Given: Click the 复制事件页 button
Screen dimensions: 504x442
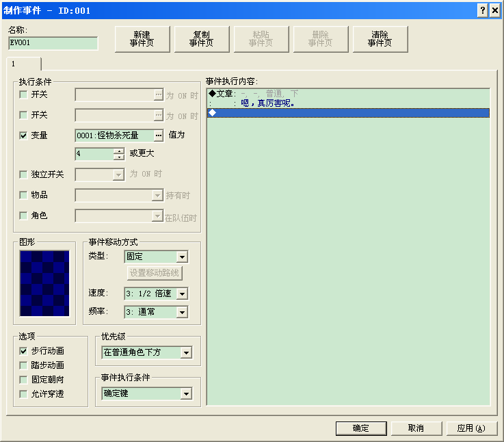Looking at the screenshot, I should tap(202, 39).
